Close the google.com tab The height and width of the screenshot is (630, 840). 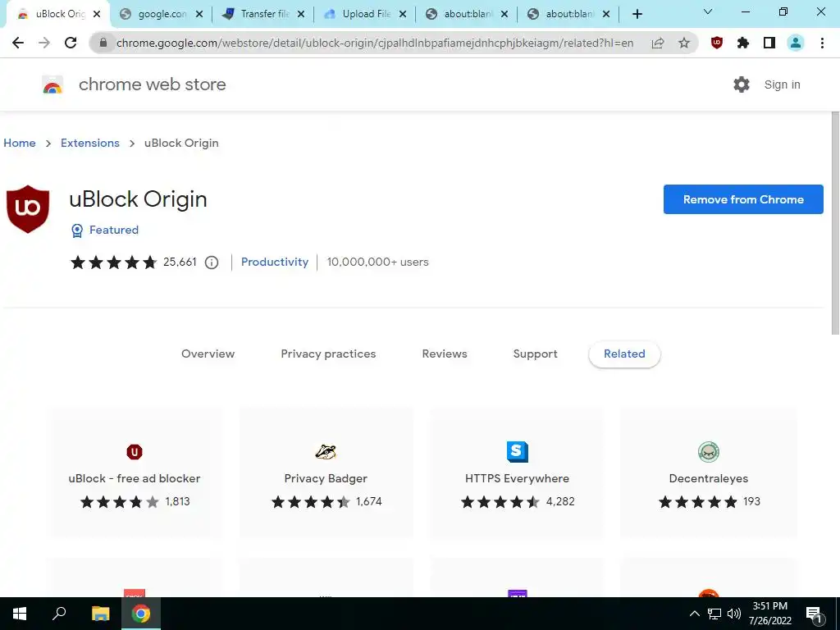199,15
